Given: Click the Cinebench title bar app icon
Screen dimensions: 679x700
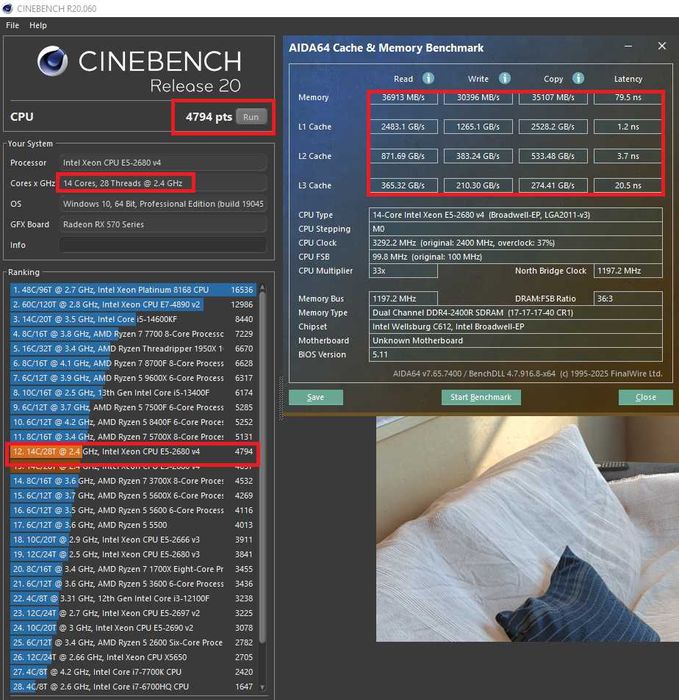Looking at the screenshot, I should click(7, 8).
